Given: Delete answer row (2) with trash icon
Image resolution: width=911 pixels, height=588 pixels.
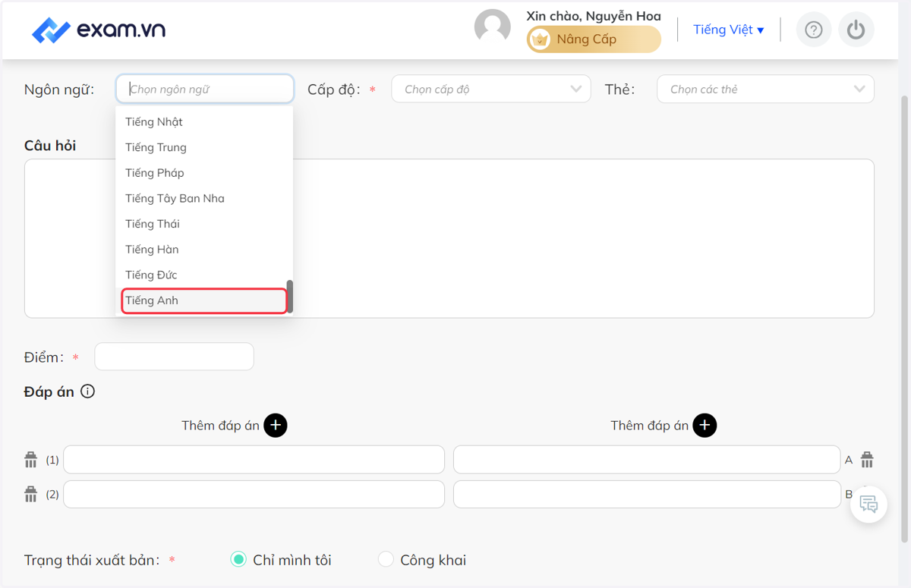Looking at the screenshot, I should (x=31, y=494).
